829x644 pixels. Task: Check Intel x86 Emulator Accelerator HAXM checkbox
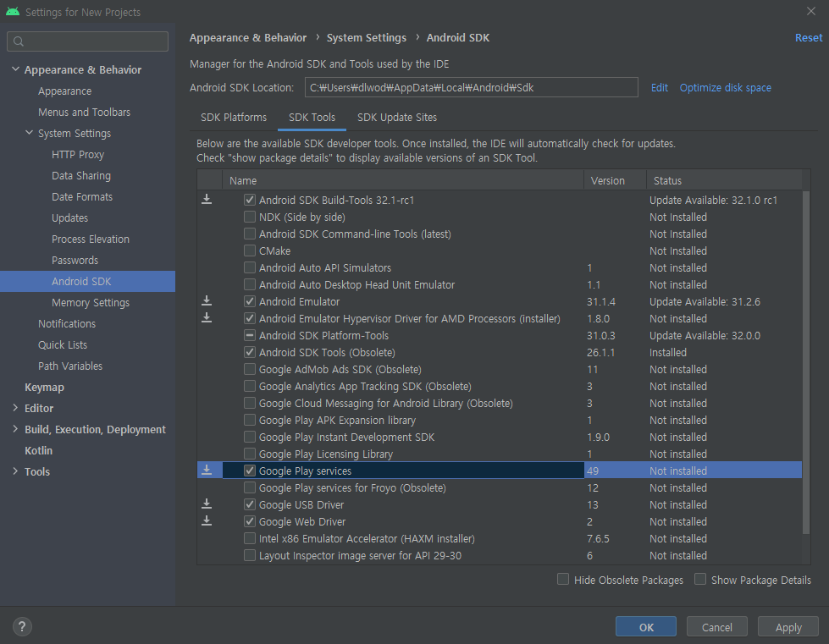[x=250, y=538]
